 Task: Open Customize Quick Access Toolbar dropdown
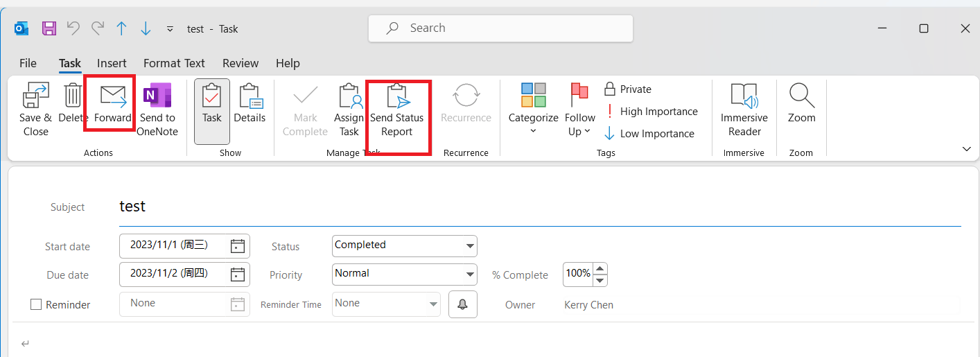pyautogui.click(x=170, y=29)
